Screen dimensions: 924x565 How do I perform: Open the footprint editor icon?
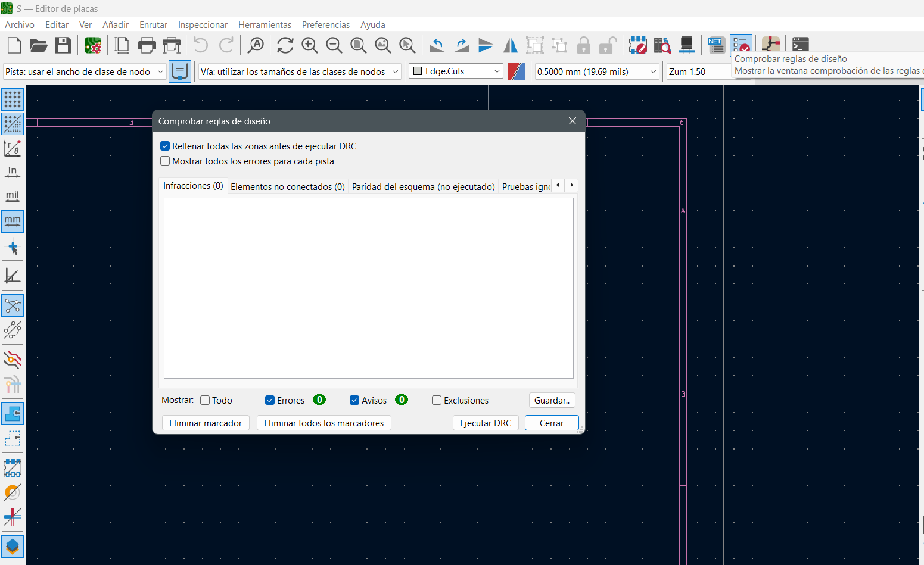coord(637,45)
